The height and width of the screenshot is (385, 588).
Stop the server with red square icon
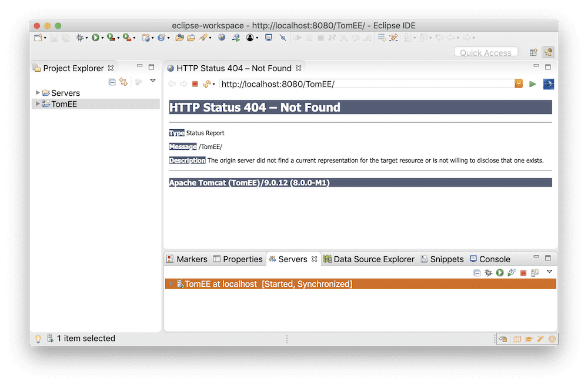[523, 273]
